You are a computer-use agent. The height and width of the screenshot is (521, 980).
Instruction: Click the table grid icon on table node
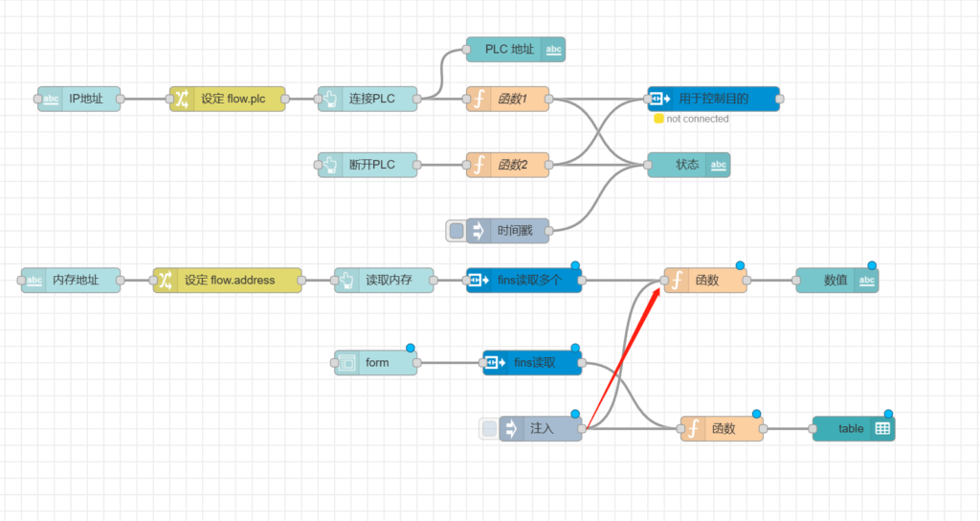click(882, 429)
